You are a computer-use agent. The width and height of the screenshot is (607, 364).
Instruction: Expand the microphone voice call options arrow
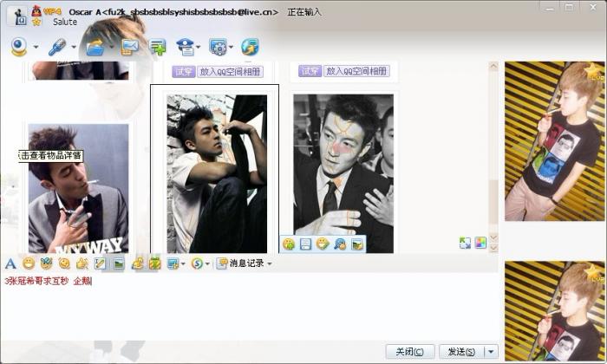coord(74,47)
